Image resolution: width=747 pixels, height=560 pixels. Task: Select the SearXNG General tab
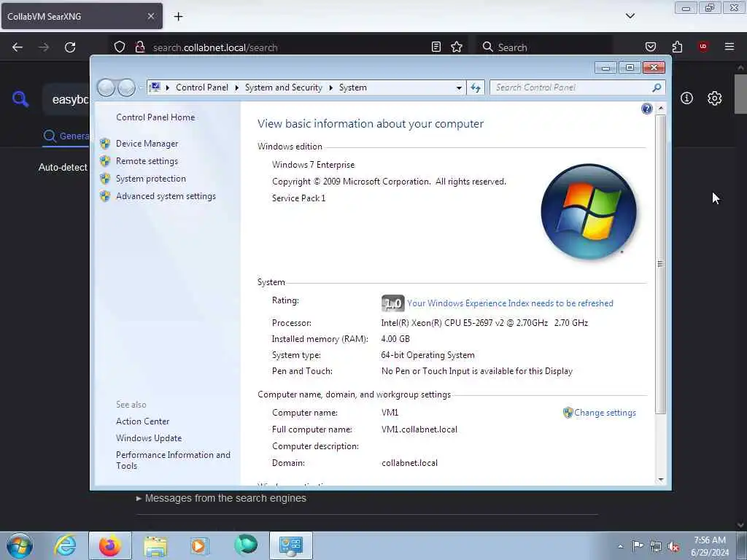[x=66, y=136]
